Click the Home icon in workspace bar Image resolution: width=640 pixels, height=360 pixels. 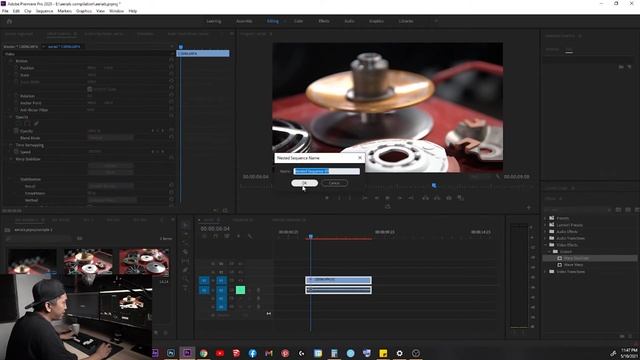click(9, 21)
